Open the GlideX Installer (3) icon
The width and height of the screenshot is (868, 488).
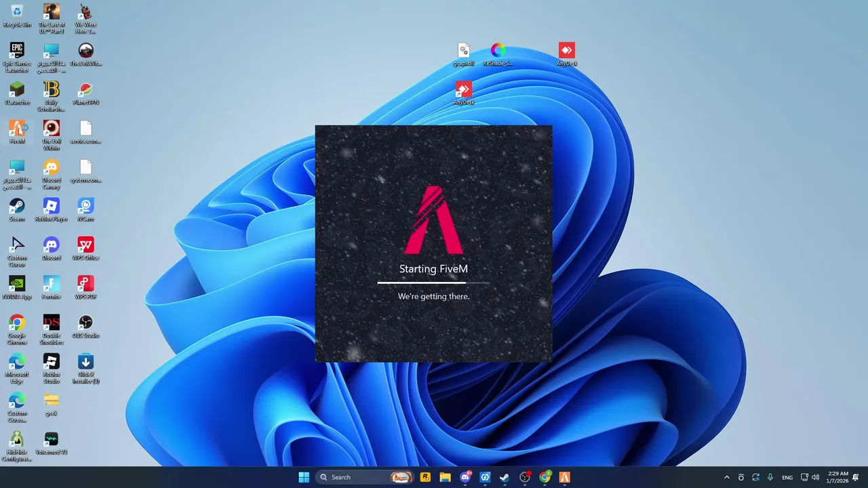pyautogui.click(x=85, y=368)
